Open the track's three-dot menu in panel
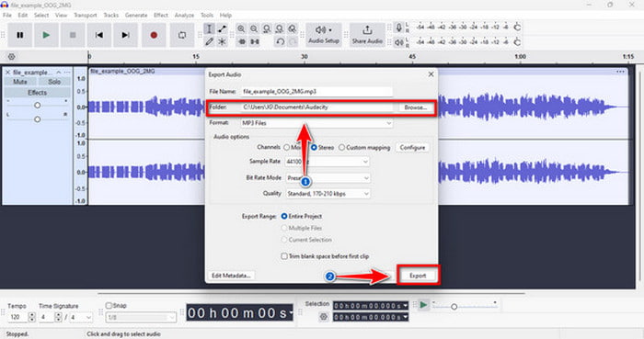Image resolution: width=644 pixels, height=339 pixels. pyautogui.click(x=67, y=73)
